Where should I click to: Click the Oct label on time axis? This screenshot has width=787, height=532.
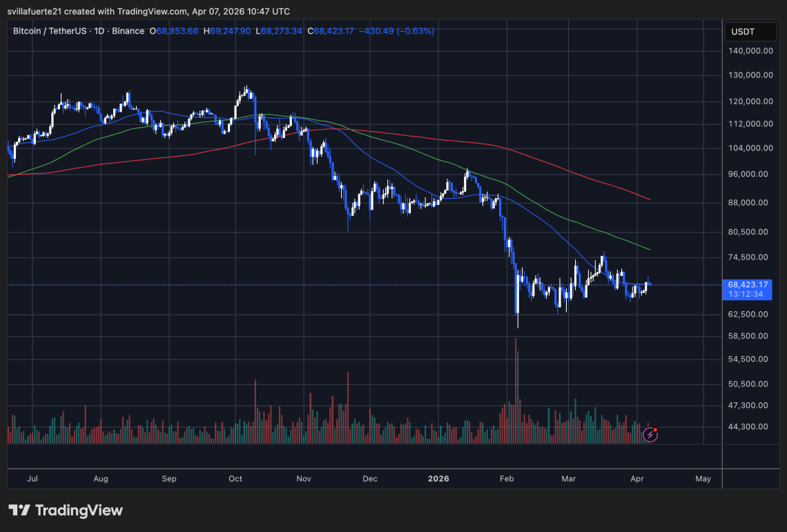coord(235,479)
